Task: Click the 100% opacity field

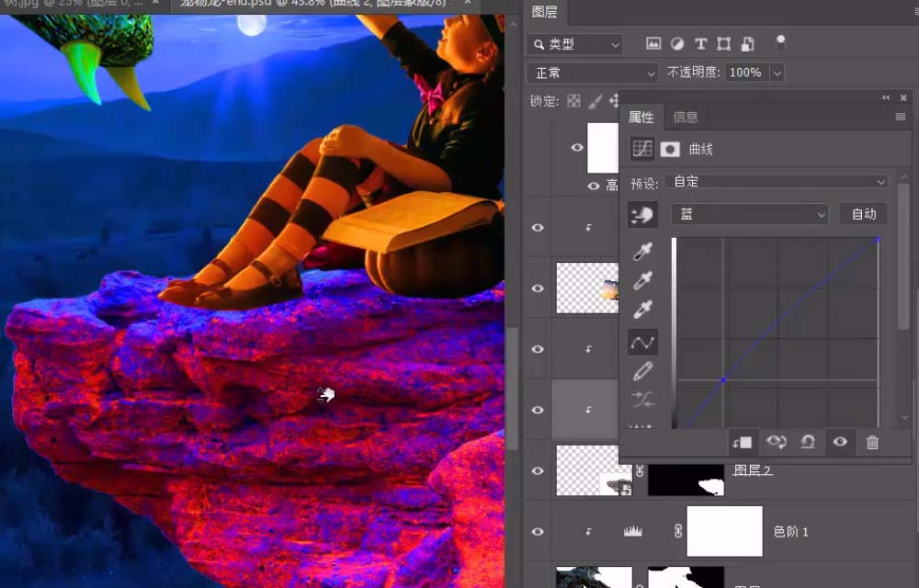Action: (746, 73)
